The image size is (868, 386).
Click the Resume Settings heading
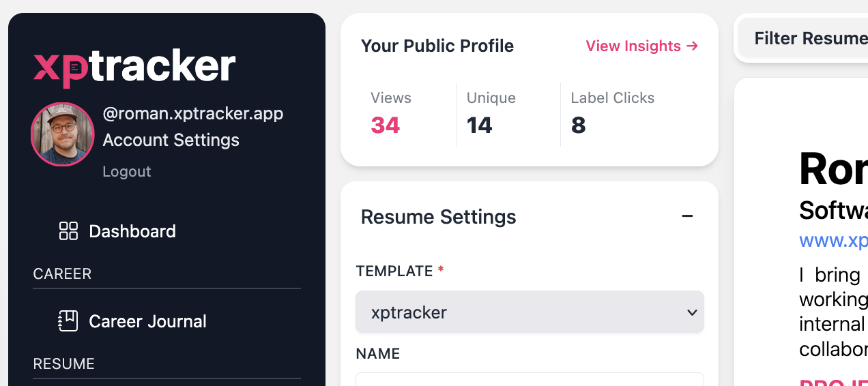[x=438, y=217]
